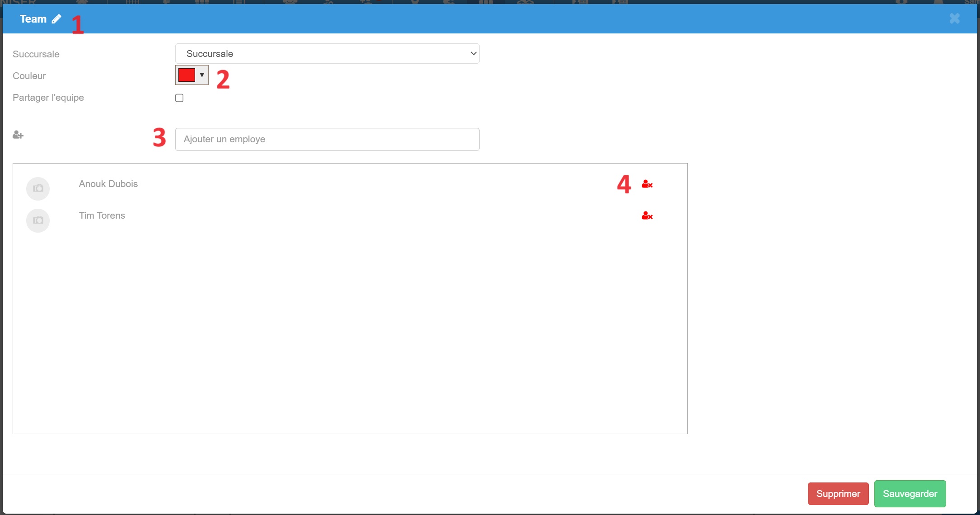This screenshot has width=980, height=515.
Task: Expand the Couleur picker arrow
Action: [202, 75]
